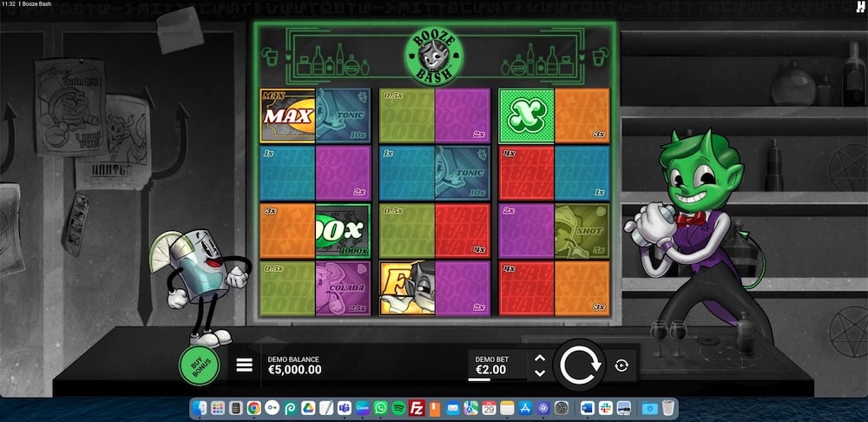Select the yellow F character symbol tile

pyautogui.click(x=407, y=288)
